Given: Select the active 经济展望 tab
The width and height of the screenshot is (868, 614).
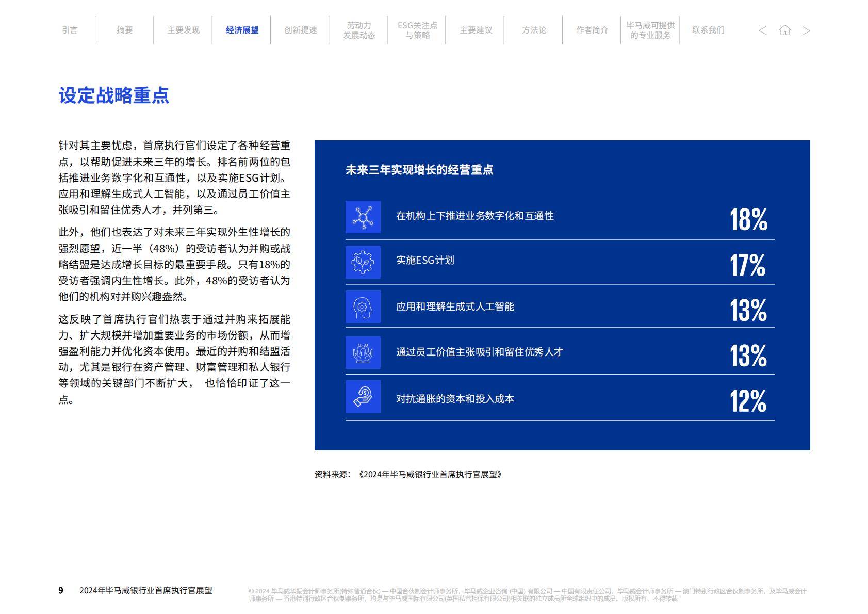Looking at the screenshot, I should [242, 30].
